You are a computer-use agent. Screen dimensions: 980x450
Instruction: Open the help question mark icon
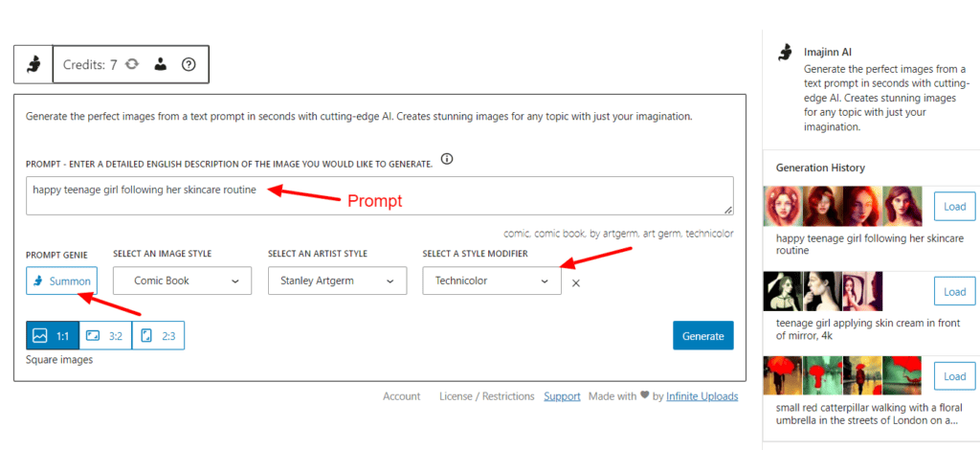(x=189, y=64)
